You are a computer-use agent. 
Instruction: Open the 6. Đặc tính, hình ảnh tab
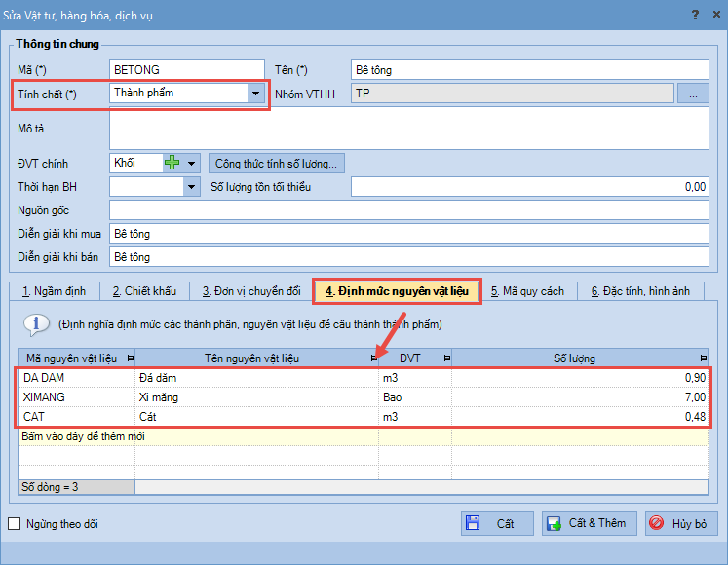pos(640,291)
